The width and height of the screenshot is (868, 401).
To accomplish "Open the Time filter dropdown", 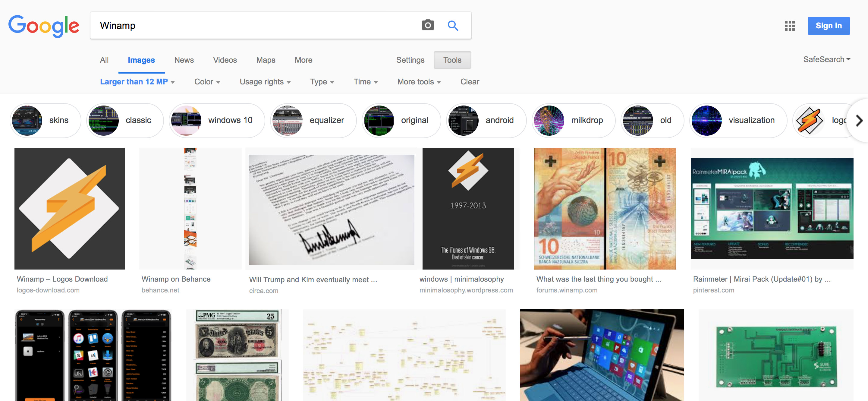I will coord(365,82).
